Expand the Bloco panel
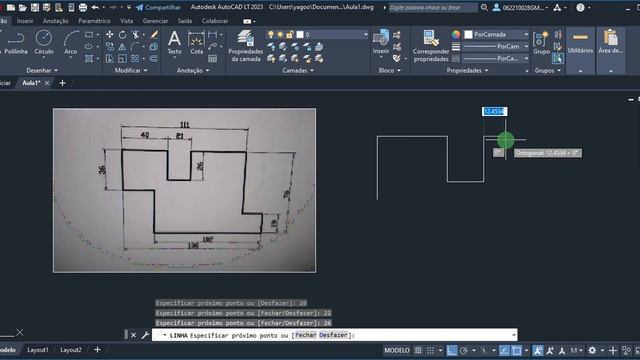The image size is (640, 360). coord(389,70)
